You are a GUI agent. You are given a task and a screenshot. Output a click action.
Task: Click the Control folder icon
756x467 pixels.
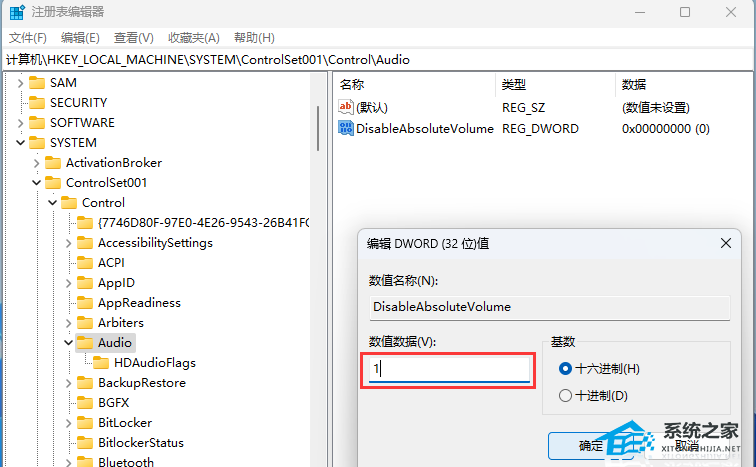click(x=69, y=203)
